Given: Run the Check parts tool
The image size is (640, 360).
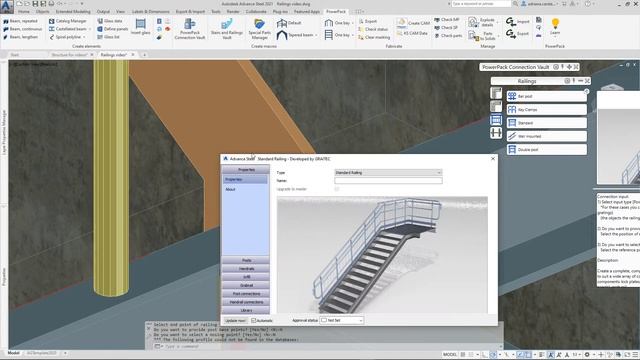Looking at the screenshot, I should point(448,36).
